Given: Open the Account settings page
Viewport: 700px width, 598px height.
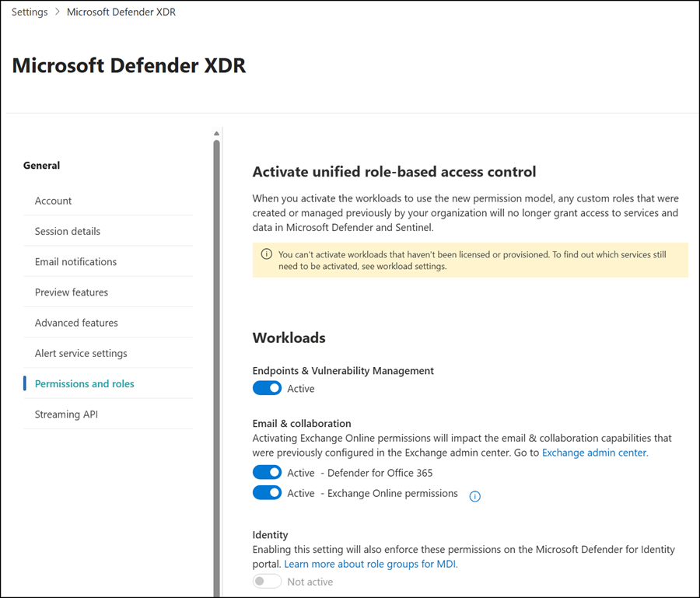Looking at the screenshot, I should 108,201.
